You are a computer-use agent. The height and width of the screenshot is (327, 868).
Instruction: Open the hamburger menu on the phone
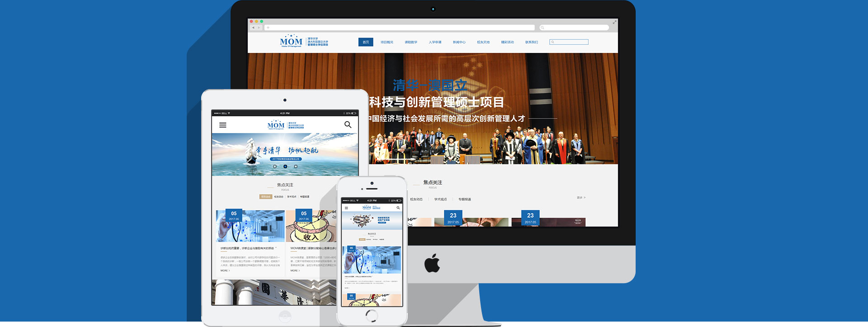(x=346, y=208)
